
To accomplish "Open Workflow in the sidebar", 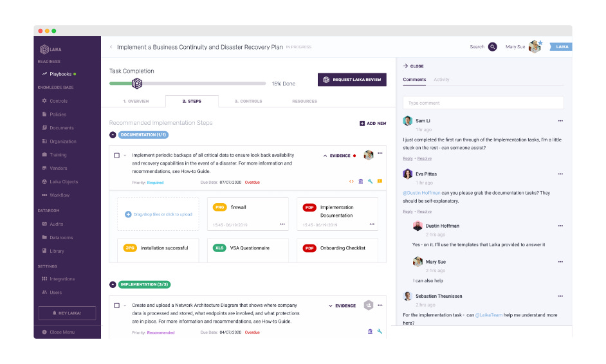I will tap(56, 195).
